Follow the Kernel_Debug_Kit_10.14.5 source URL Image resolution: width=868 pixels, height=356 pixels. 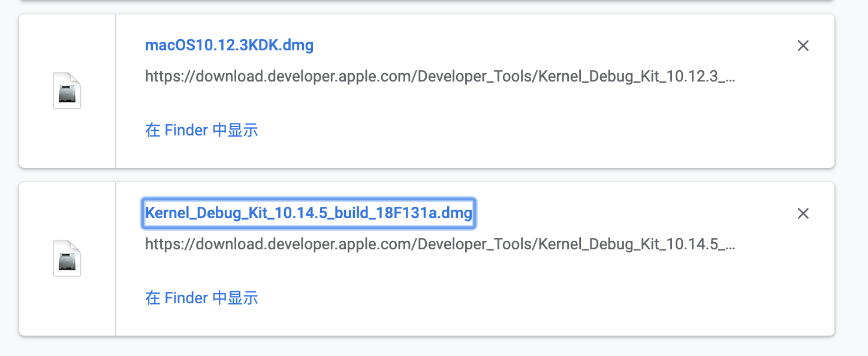441,245
